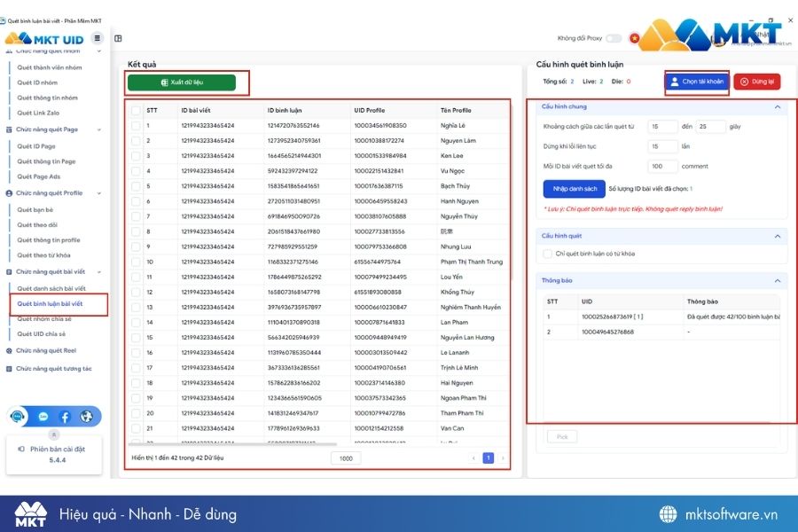Click the globe browser icon in sidebar footer
This screenshot has width=798, height=532.
pyautogui.click(x=86, y=416)
